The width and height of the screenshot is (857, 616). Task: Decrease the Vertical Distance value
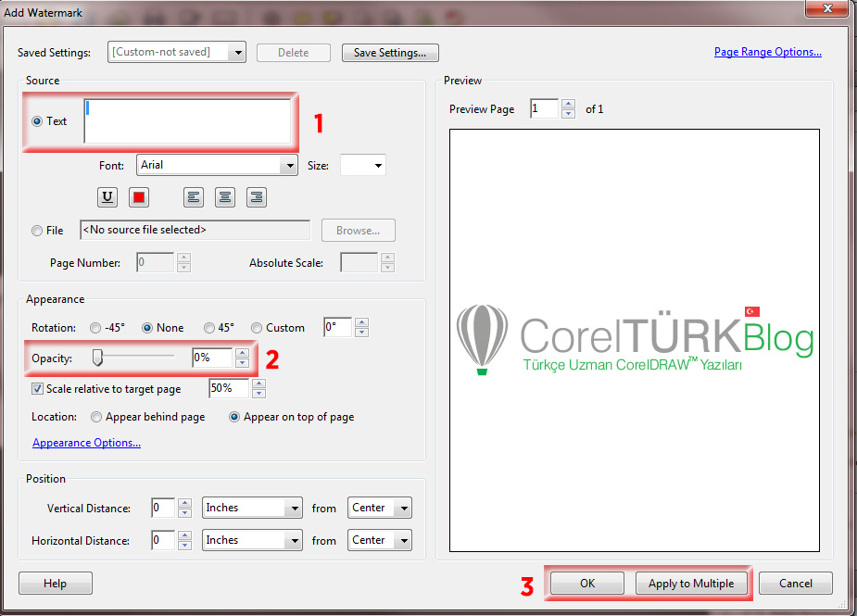click(x=184, y=512)
